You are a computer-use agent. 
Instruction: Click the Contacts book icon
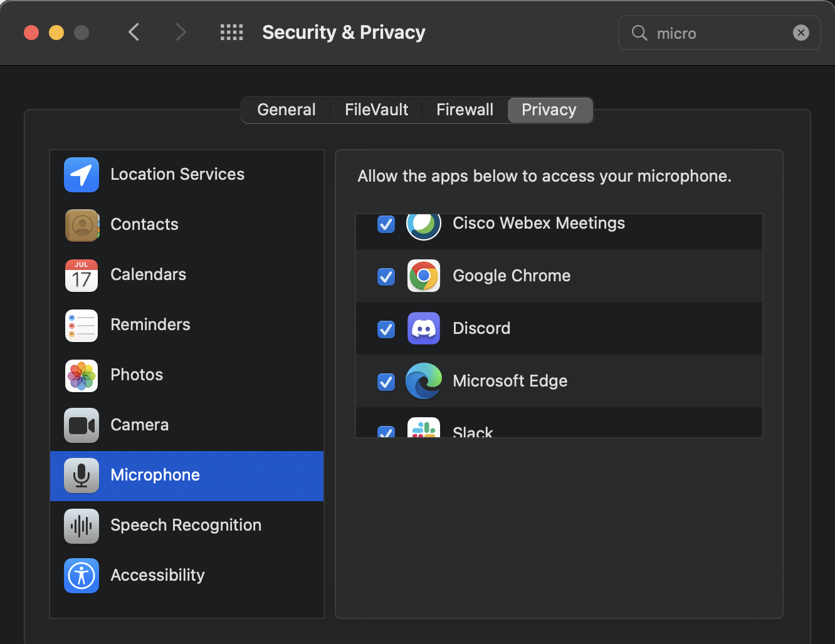[81, 225]
